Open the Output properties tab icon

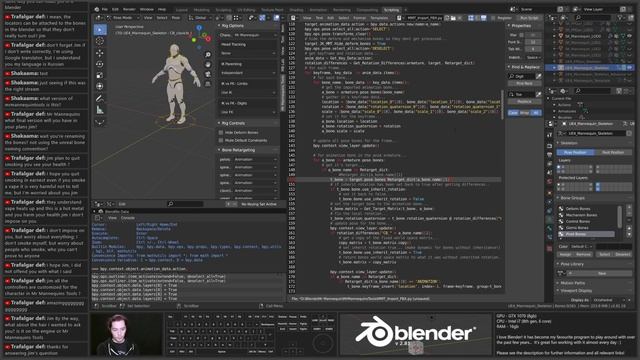click(549, 155)
